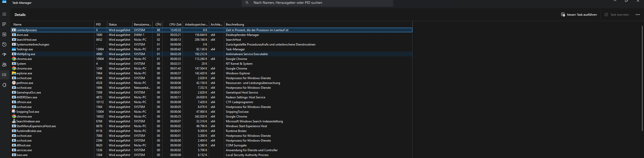The height and width of the screenshot is (158, 644).
Task: Click the Netzwerkd... user name cell
Action: [142, 88]
